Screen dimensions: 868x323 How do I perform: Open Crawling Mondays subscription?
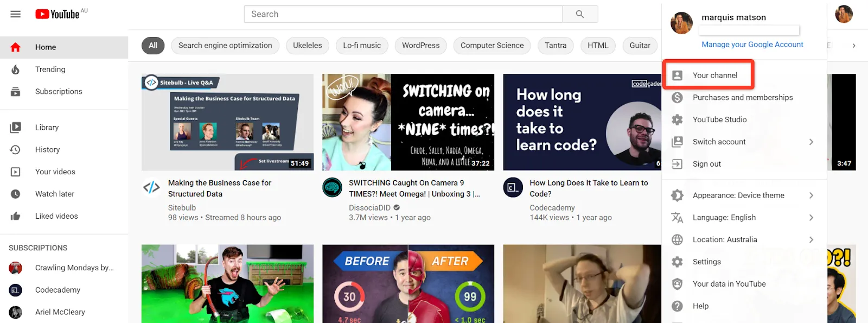pyautogui.click(x=64, y=268)
